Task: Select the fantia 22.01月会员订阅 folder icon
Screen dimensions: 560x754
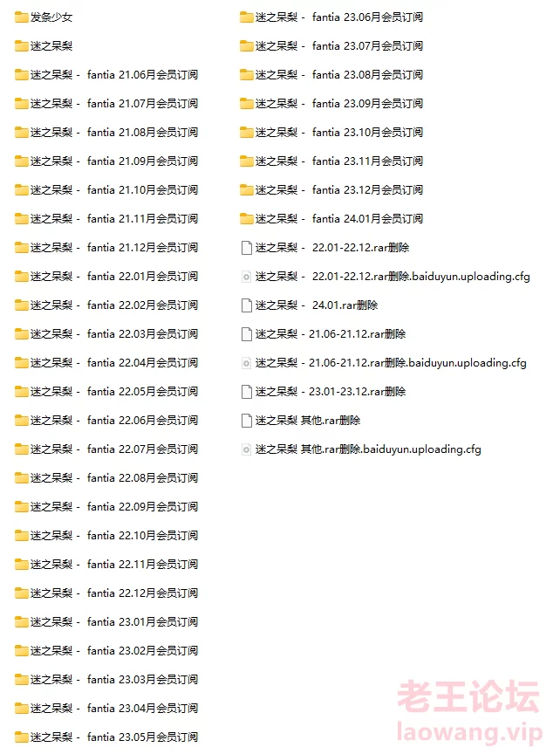Action: tap(21, 277)
